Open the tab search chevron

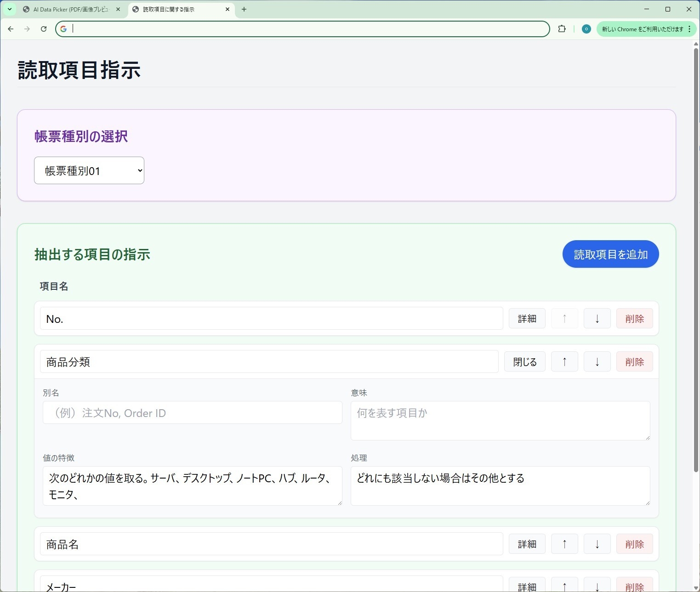pos(9,9)
